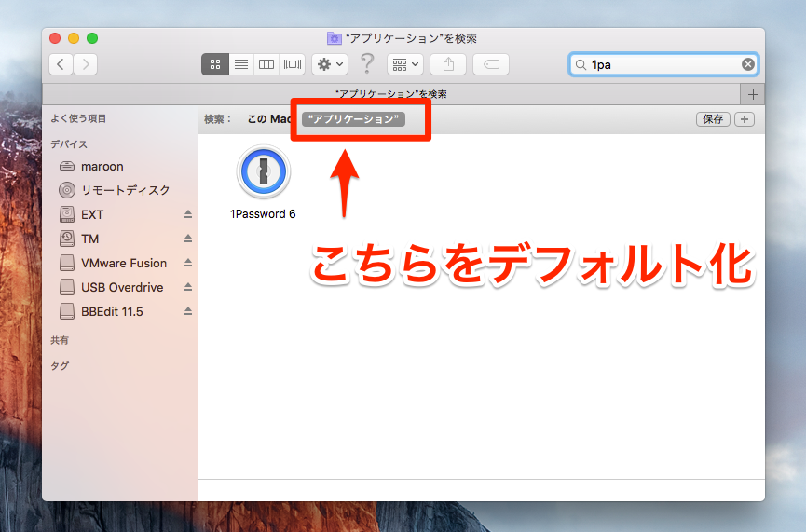806x532 pixels.
Task: Click the リモートディスク disc icon
Action: pos(67,190)
